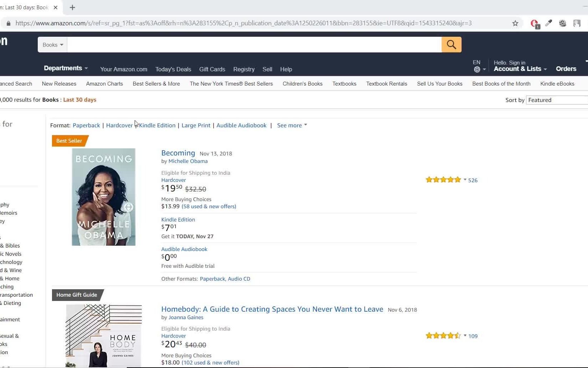View 58 used & new offers
The image size is (588, 368).
tap(209, 206)
